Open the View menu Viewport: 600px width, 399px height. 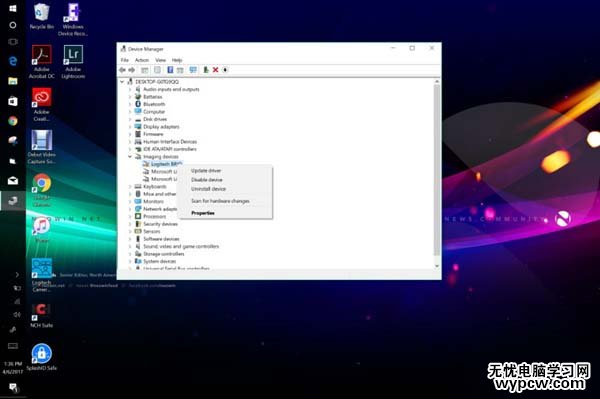(x=160, y=60)
